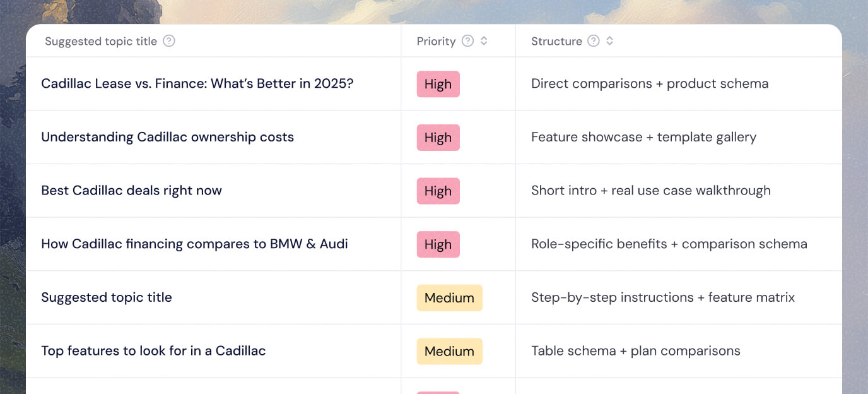Select Table schema + plan comparisons cell
The image size is (868, 394).
(x=635, y=351)
